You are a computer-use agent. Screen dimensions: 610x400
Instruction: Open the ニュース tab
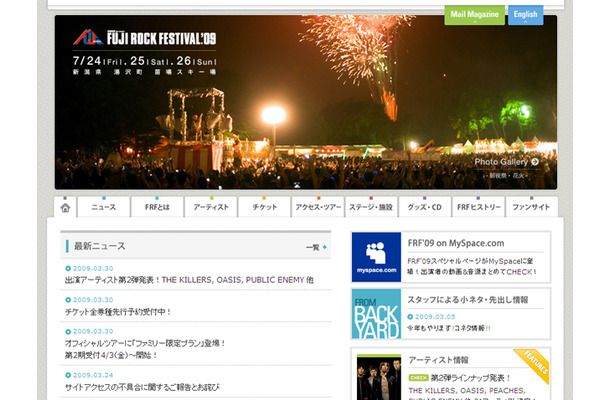(103, 207)
